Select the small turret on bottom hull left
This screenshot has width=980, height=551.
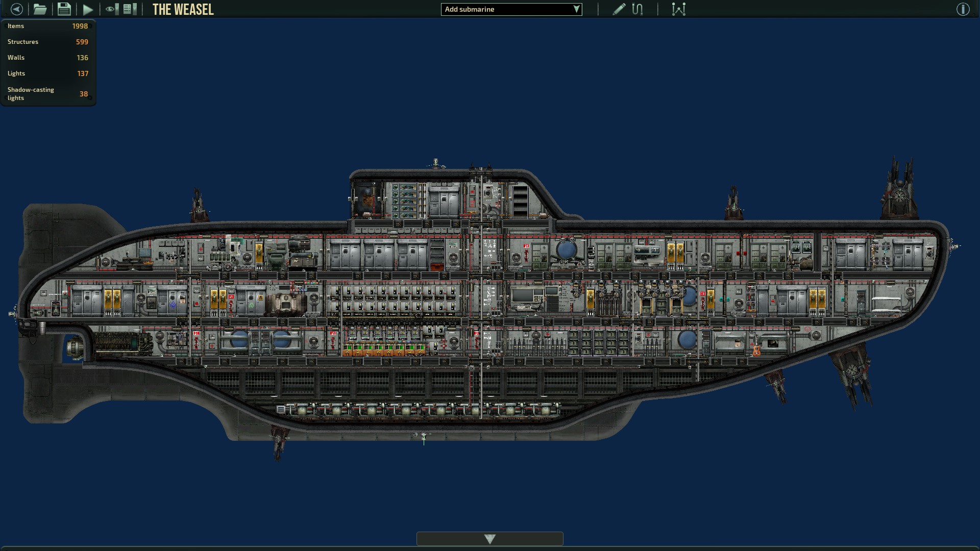click(x=279, y=443)
